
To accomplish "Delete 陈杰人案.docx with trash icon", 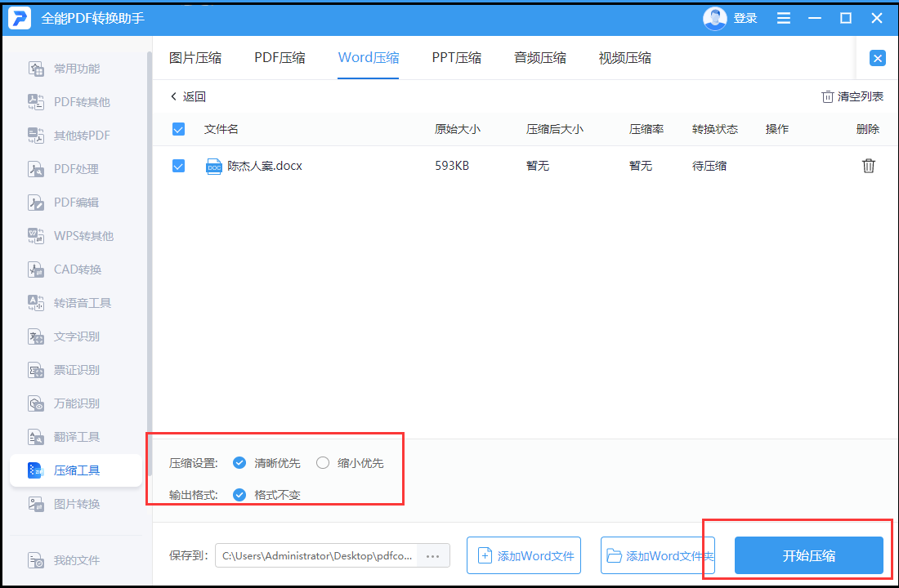I will pos(868,166).
